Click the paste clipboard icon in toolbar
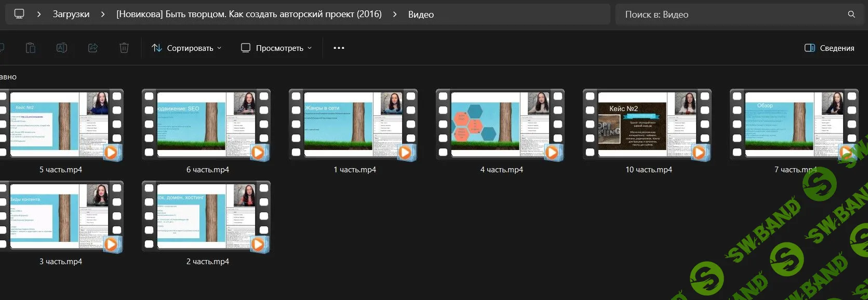The height and width of the screenshot is (300, 868). click(x=31, y=48)
